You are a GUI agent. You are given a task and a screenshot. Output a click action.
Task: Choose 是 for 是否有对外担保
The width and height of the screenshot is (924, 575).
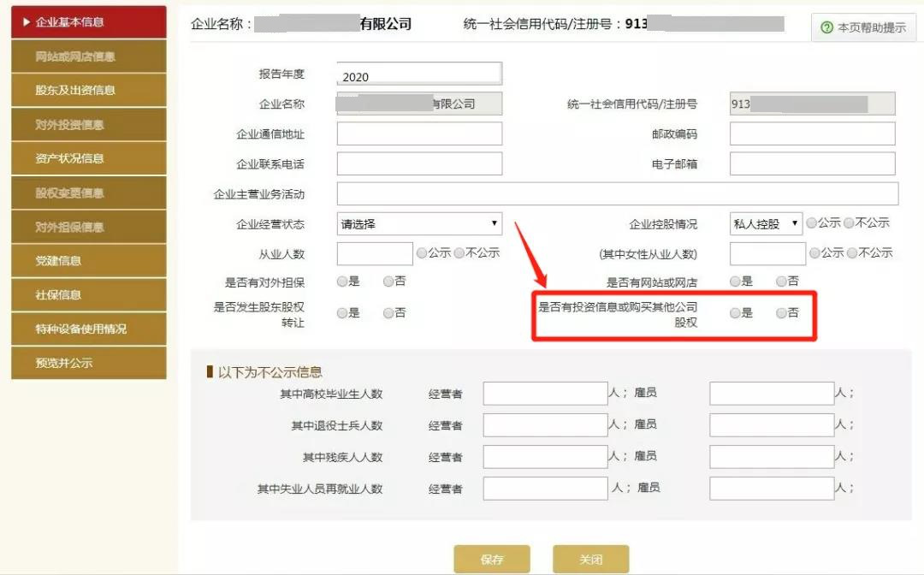click(341, 282)
